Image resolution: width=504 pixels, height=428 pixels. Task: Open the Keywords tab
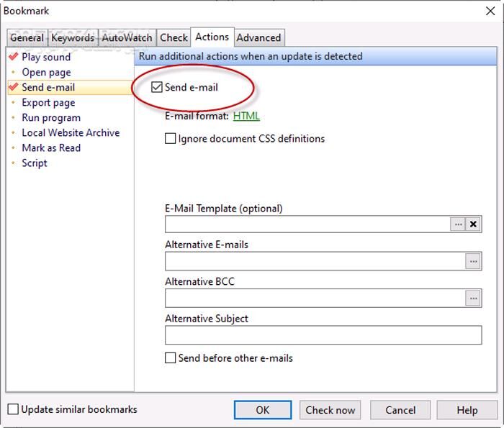coord(72,38)
